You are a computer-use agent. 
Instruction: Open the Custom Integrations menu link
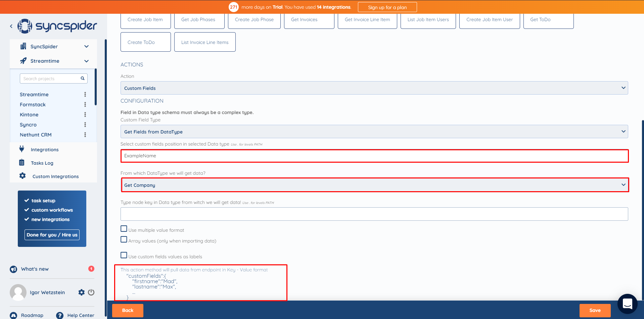56,176
